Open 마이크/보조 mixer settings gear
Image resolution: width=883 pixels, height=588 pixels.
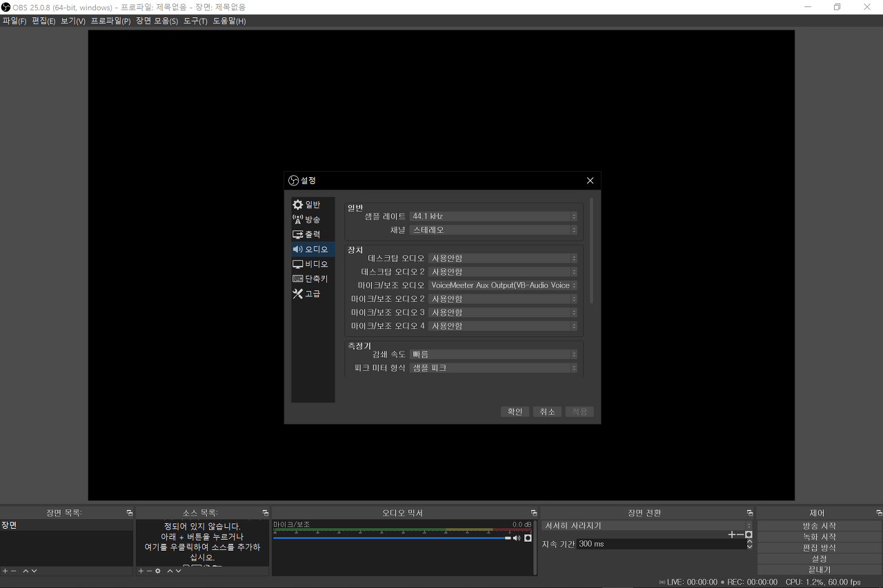tap(528, 538)
